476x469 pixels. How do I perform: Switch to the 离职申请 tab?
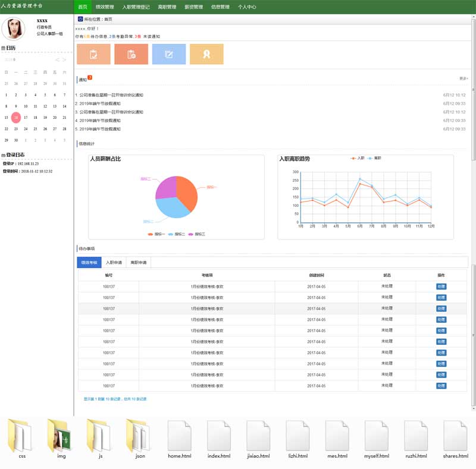(x=139, y=262)
